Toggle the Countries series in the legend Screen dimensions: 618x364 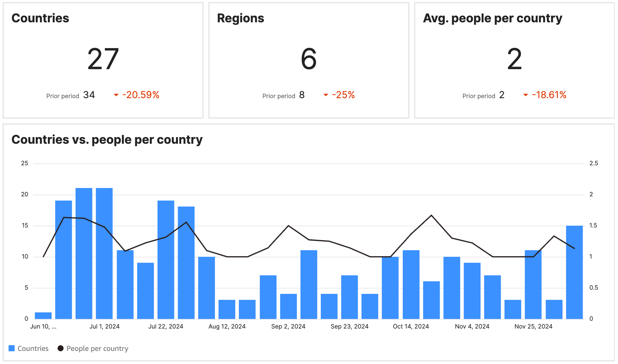point(33,348)
